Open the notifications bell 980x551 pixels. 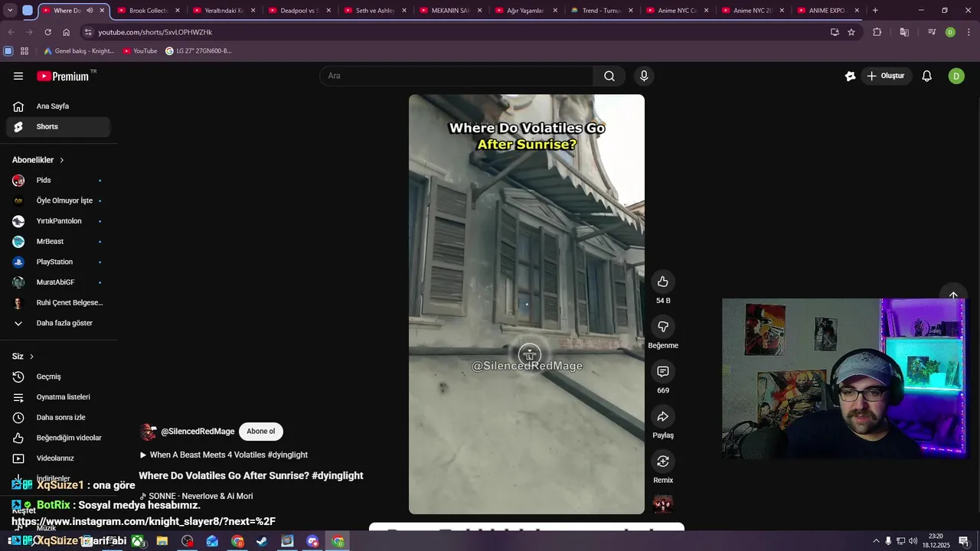pos(926,76)
